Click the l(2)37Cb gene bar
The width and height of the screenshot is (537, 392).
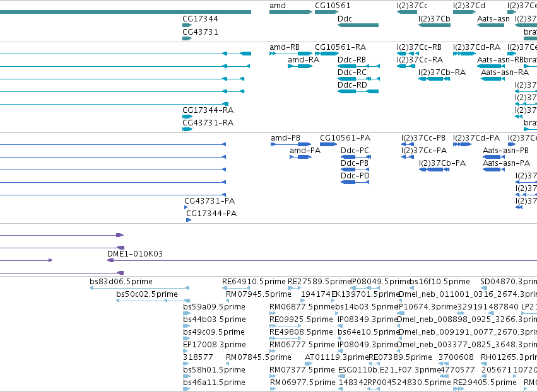434,25
